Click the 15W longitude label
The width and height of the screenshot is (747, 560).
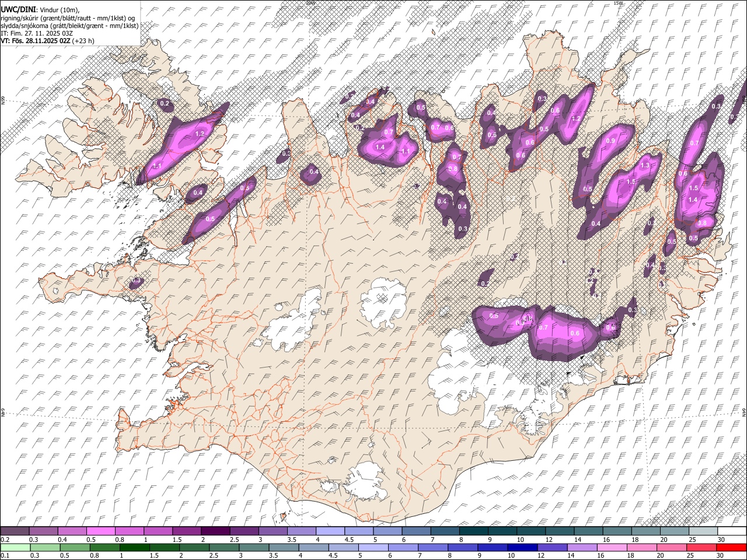click(x=619, y=3)
